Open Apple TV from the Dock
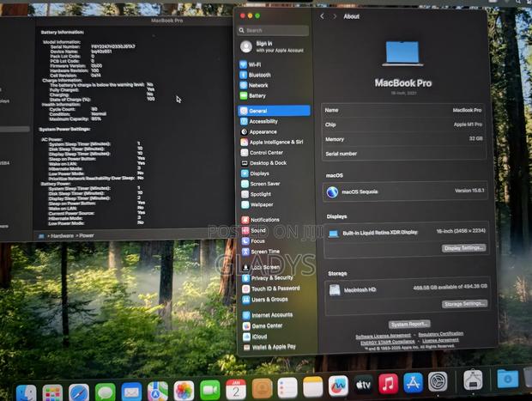532x401 pixels. tap(363, 385)
